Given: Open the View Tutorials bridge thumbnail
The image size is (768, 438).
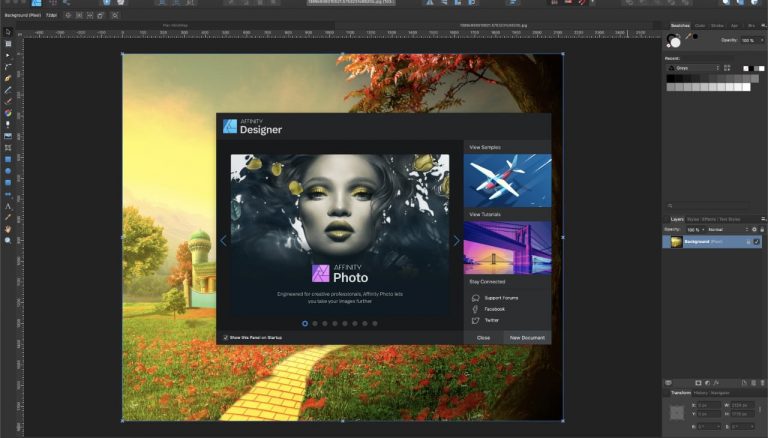Looking at the screenshot, I should coord(507,247).
